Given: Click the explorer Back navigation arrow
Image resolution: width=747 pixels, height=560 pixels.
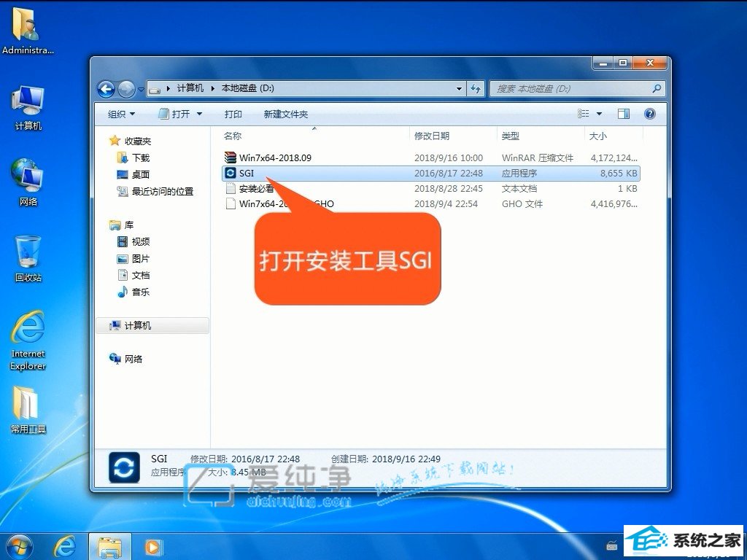Looking at the screenshot, I should tap(107, 89).
